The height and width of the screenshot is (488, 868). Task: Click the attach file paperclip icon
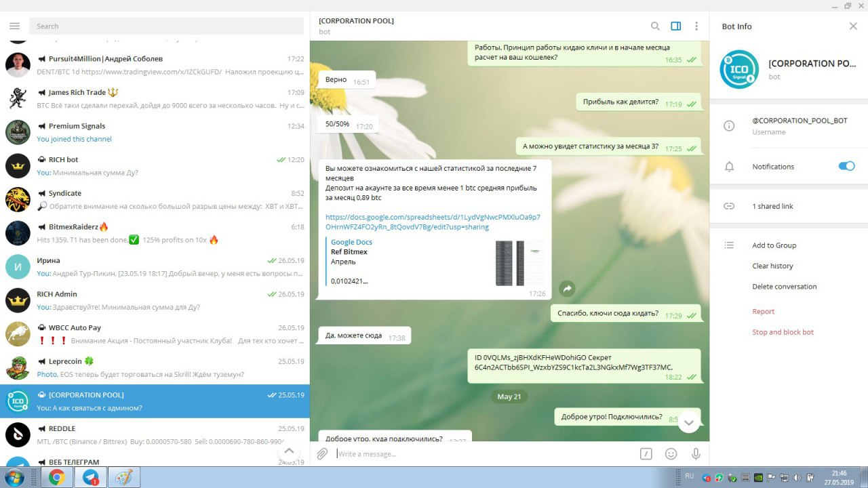[323, 453]
